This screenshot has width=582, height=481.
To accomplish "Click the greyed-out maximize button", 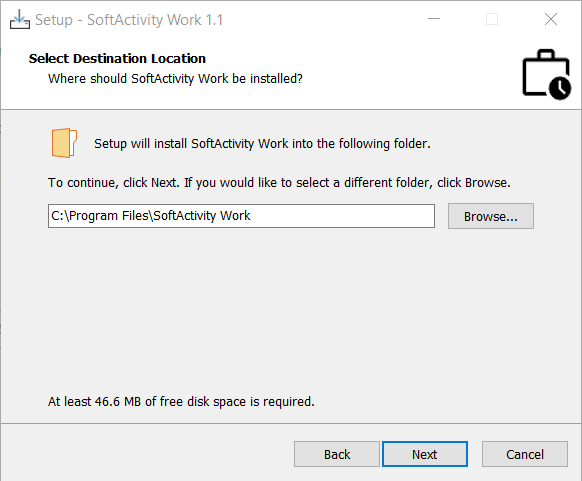I will [x=492, y=19].
